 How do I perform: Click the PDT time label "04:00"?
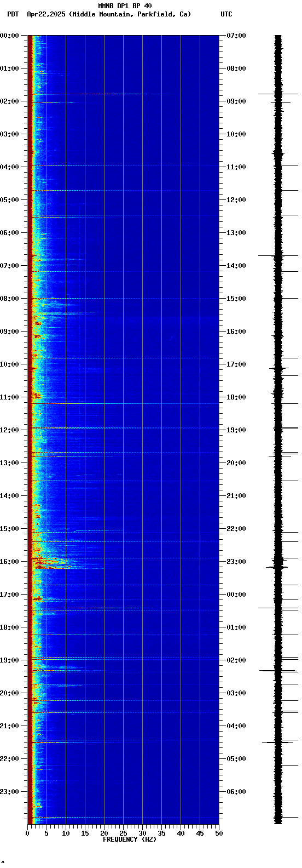coord(9,167)
